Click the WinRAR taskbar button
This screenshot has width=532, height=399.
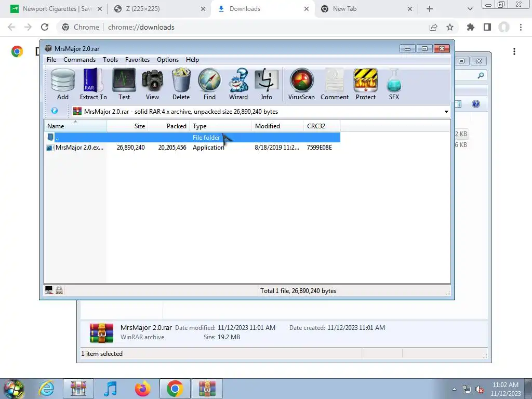pyautogui.click(x=207, y=389)
